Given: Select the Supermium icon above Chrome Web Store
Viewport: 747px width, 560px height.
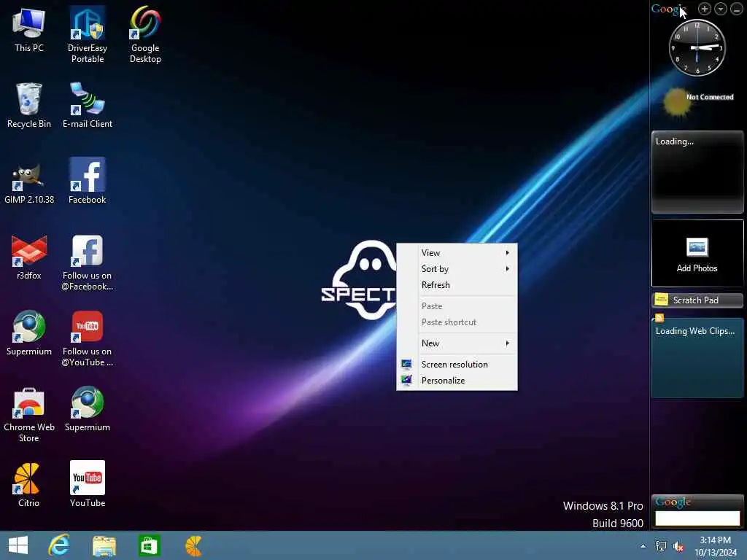Looking at the screenshot, I should (x=28, y=333).
